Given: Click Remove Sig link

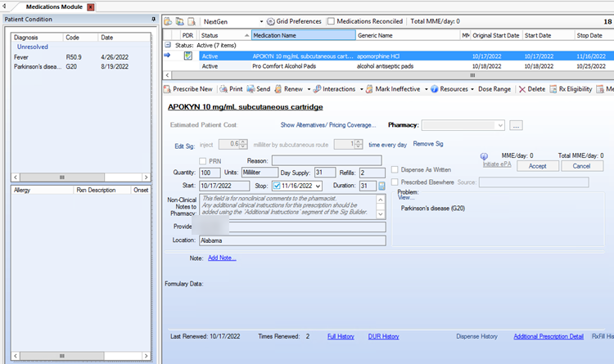Looking at the screenshot, I should tap(428, 144).
